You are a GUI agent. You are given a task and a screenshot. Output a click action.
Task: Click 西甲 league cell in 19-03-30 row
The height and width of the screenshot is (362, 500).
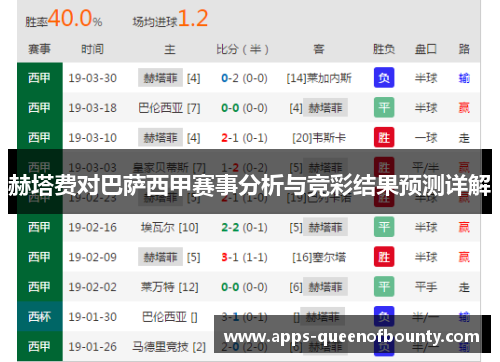[x=40, y=78]
